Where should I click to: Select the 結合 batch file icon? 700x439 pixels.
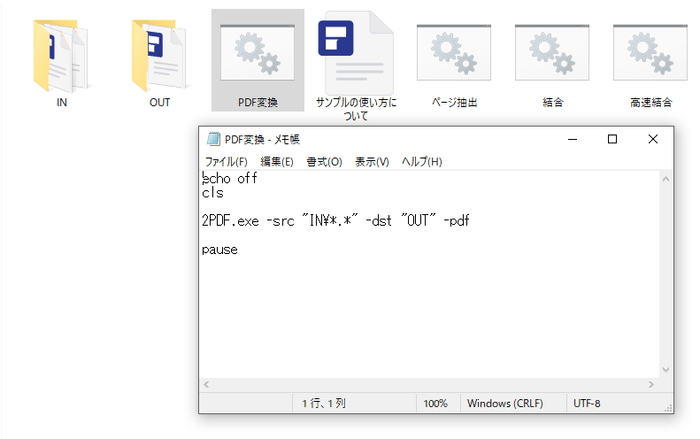(552, 54)
